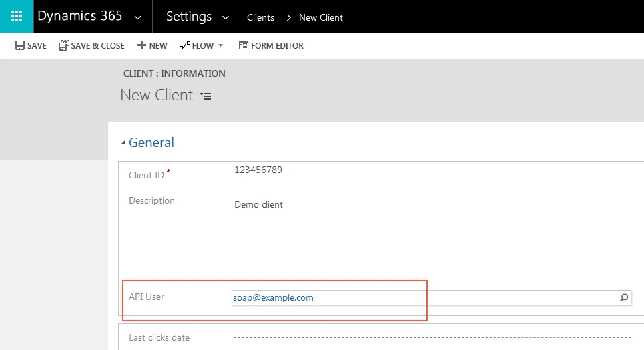Click the soap@example.com link
This screenshot has width=644, height=350.
273,297
